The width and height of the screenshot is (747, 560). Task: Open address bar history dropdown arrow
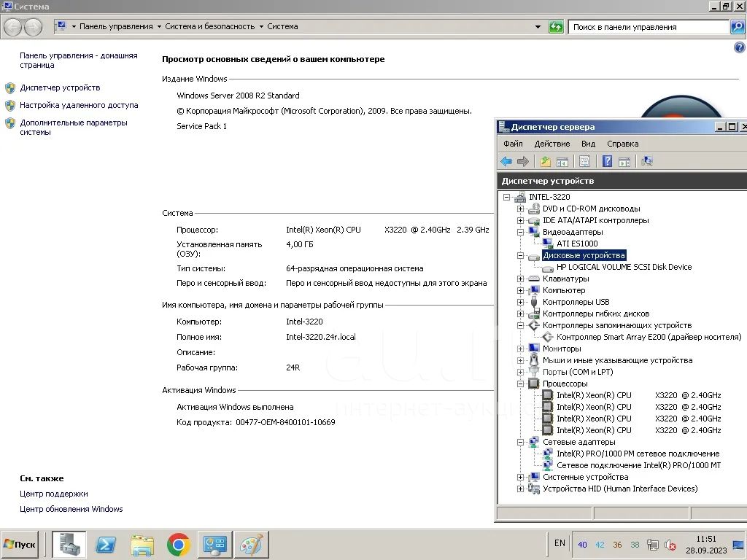tap(538, 27)
